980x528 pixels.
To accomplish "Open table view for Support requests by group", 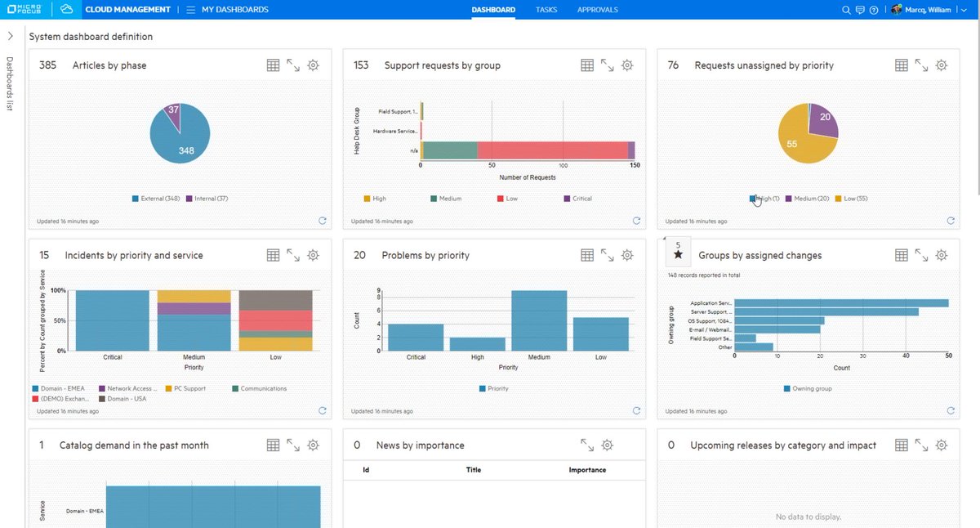I will 587,65.
